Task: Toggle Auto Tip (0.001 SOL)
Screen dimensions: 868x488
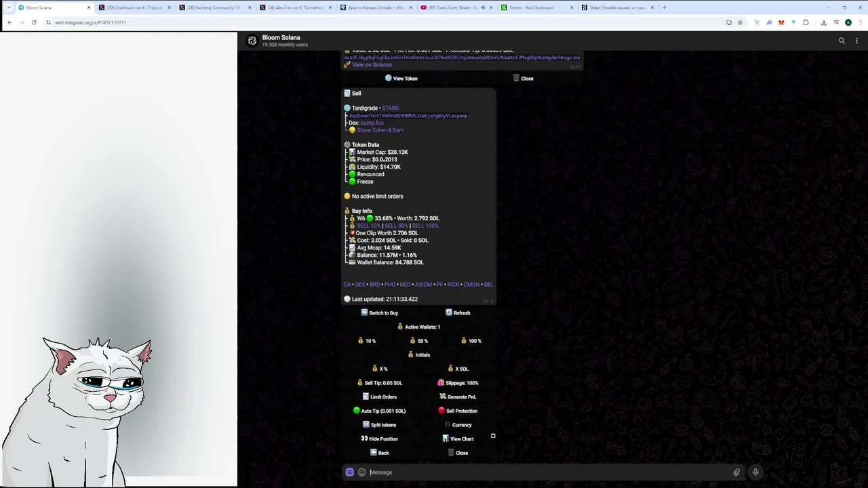Action: coord(380,411)
